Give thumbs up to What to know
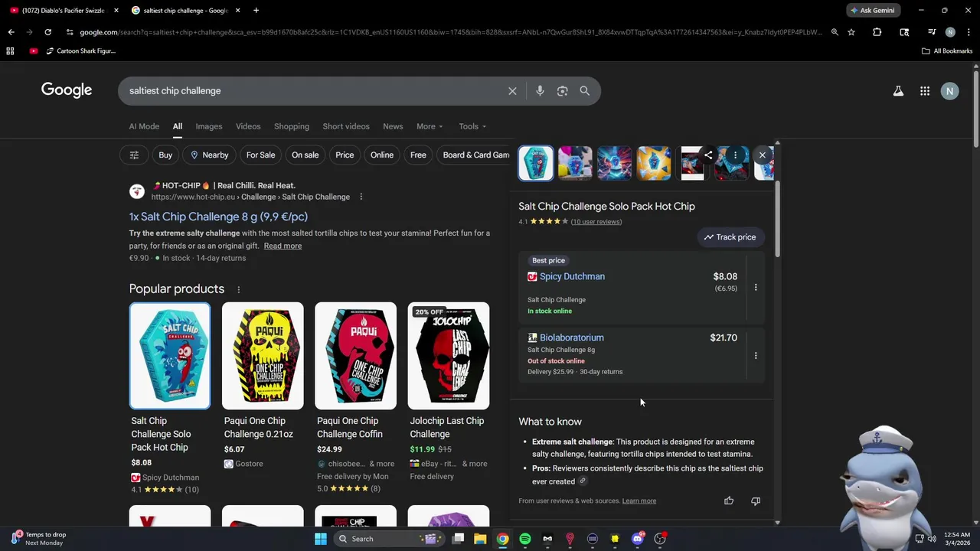The width and height of the screenshot is (980, 551). click(729, 501)
